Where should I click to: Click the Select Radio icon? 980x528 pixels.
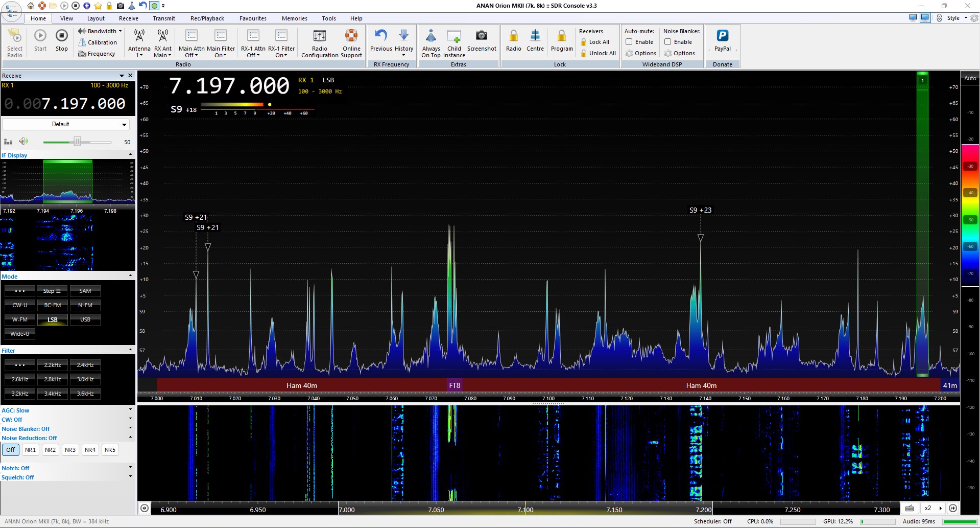[x=15, y=43]
